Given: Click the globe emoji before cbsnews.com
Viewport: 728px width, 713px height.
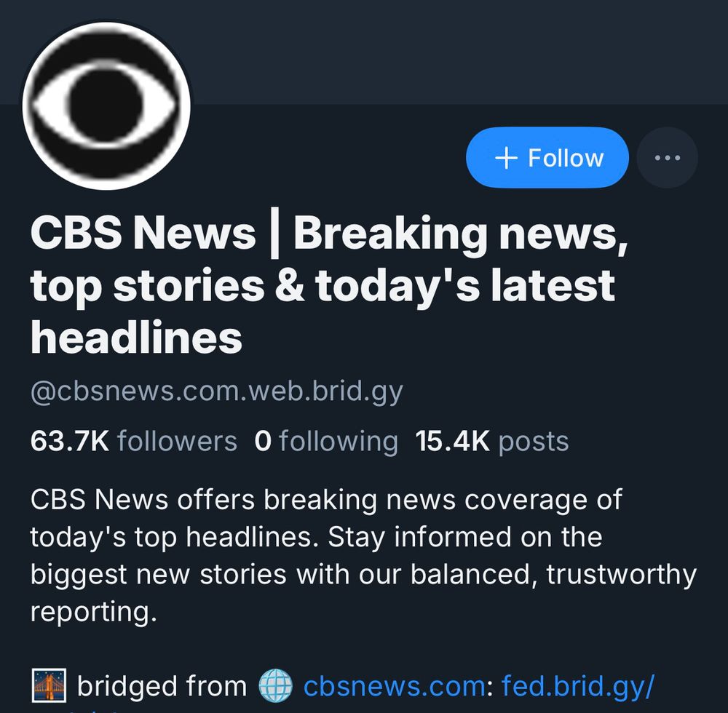Looking at the screenshot, I should click(275, 685).
